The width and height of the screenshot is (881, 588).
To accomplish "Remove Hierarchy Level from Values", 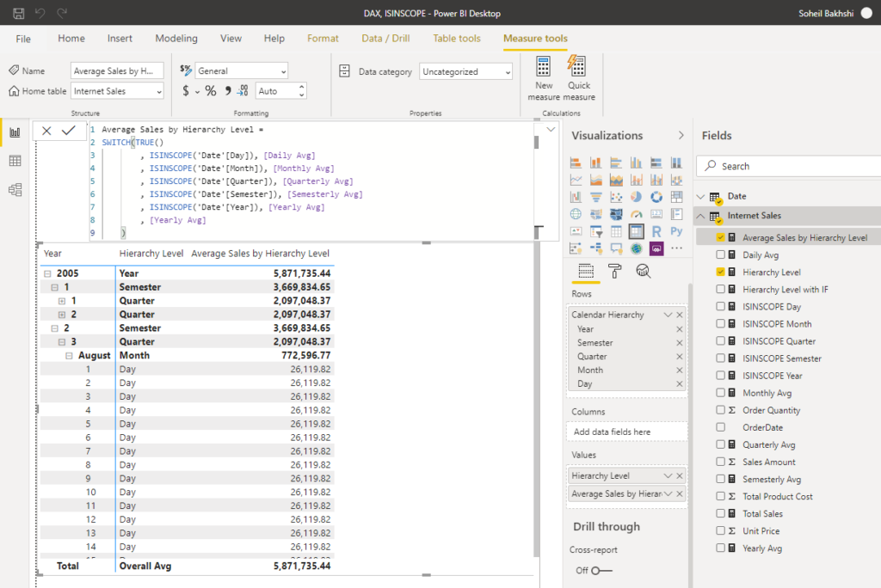I will (x=680, y=475).
